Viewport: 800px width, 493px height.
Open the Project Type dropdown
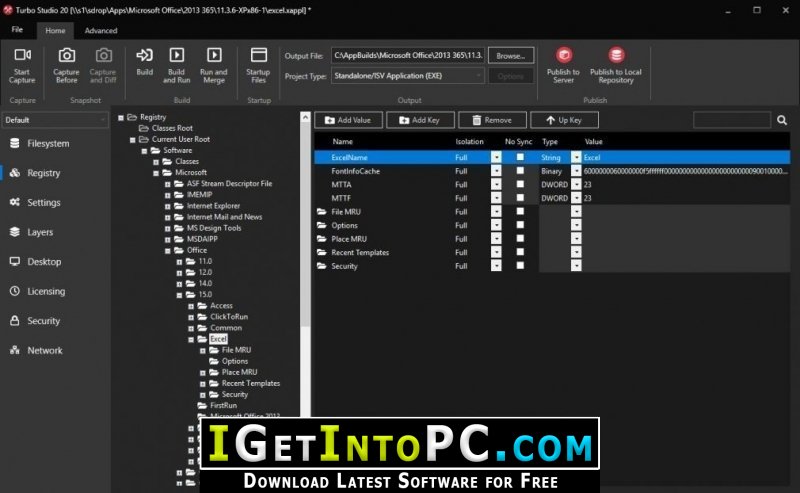point(407,76)
